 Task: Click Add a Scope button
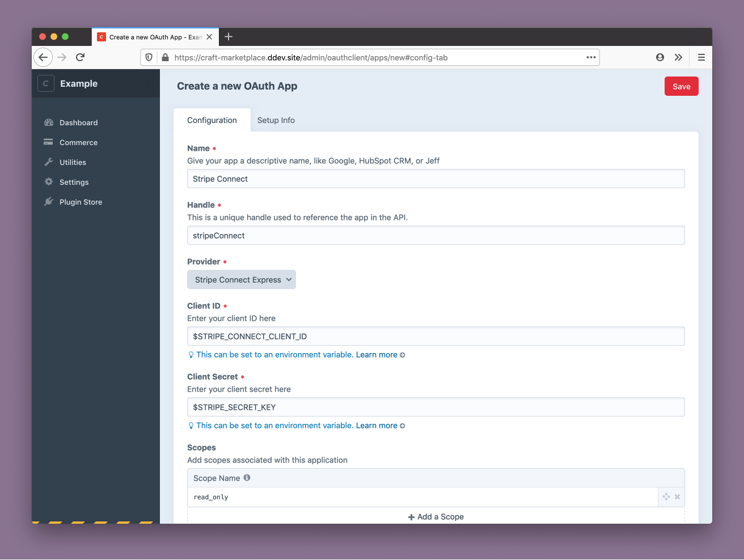[x=436, y=517]
